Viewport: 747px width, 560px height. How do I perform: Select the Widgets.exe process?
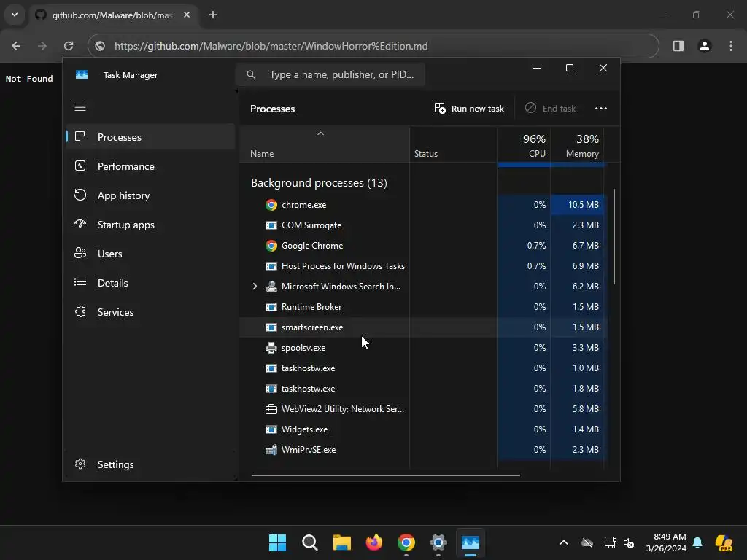coord(422,429)
